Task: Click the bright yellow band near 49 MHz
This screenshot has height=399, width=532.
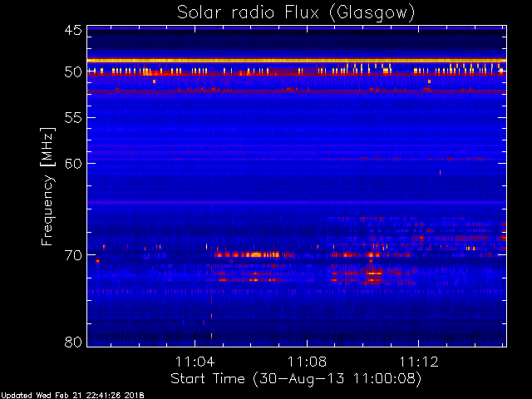Action: (297, 61)
